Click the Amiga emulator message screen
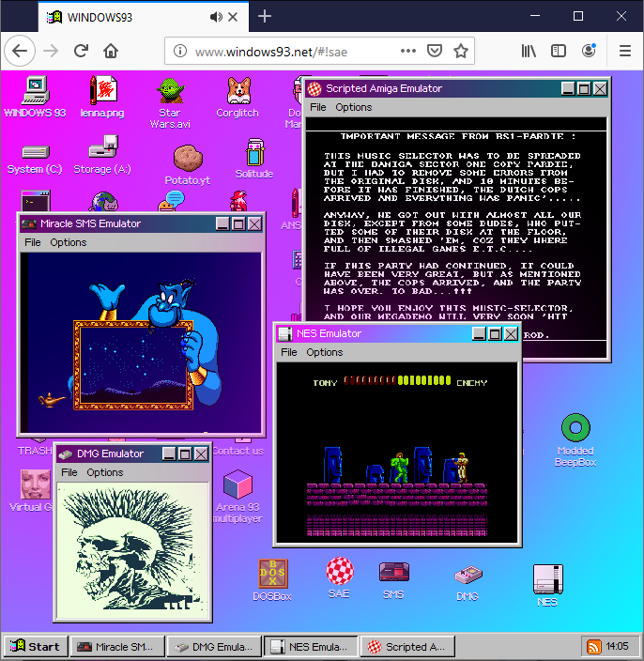 tap(456, 236)
